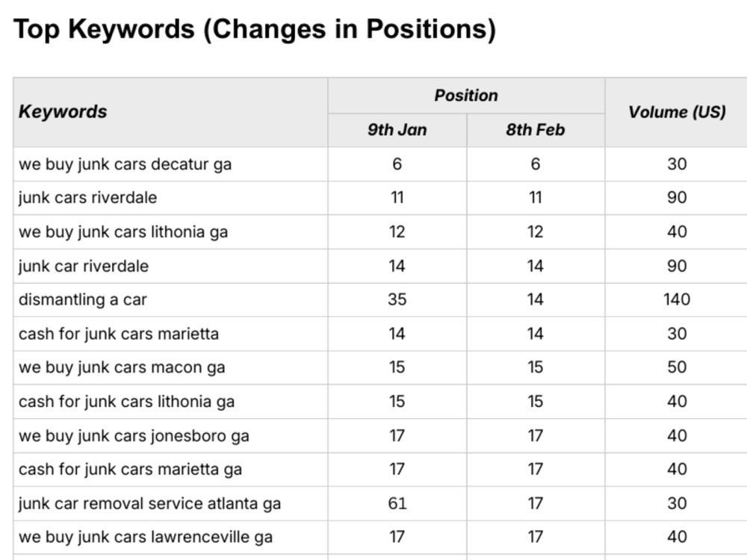This screenshot has height=560, width=747.
Task: Click the 9th Jan column header
Action: click(x=397, y=130)
